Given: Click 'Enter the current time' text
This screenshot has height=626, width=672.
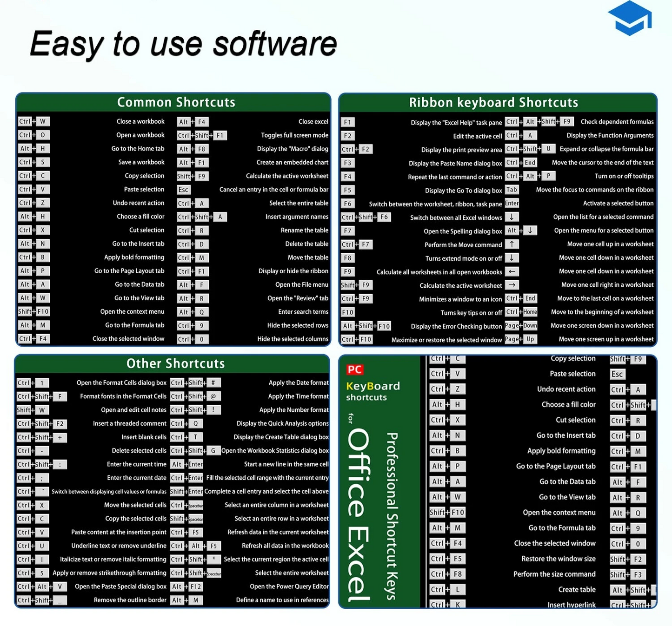Looking at the screenshot, I should pos(137,464).
